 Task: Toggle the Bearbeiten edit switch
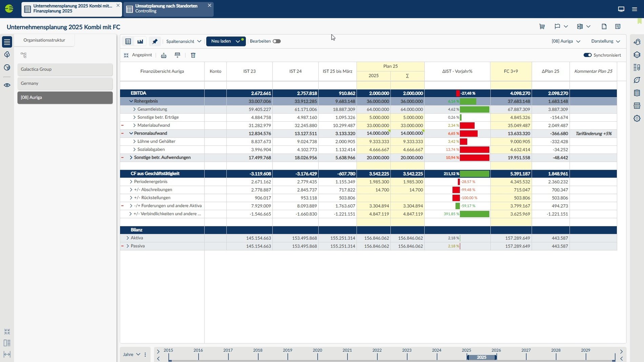(x=277, y=41)
